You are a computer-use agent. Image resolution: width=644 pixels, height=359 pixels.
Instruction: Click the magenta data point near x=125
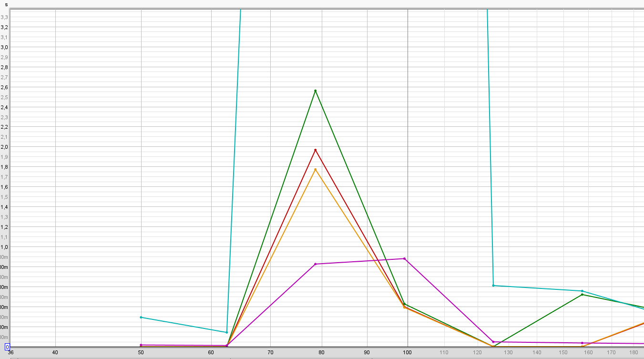coord(493,342)
